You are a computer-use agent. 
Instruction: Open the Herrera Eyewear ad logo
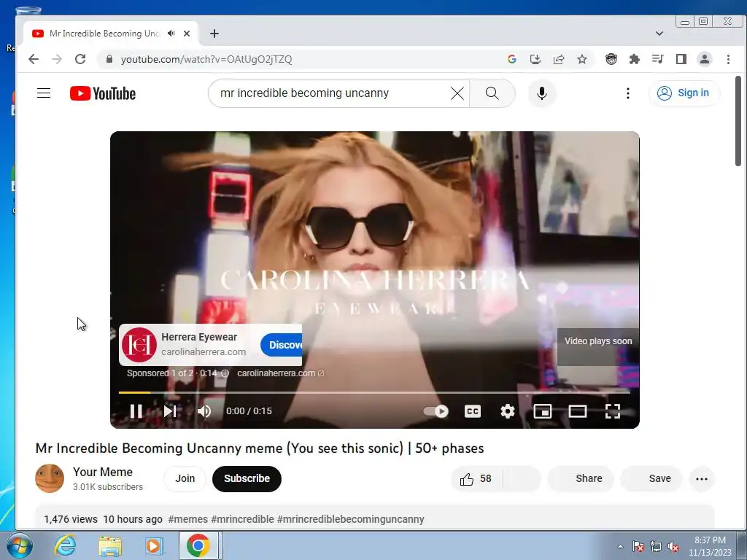pyautogui.click(x=139, y=345)
